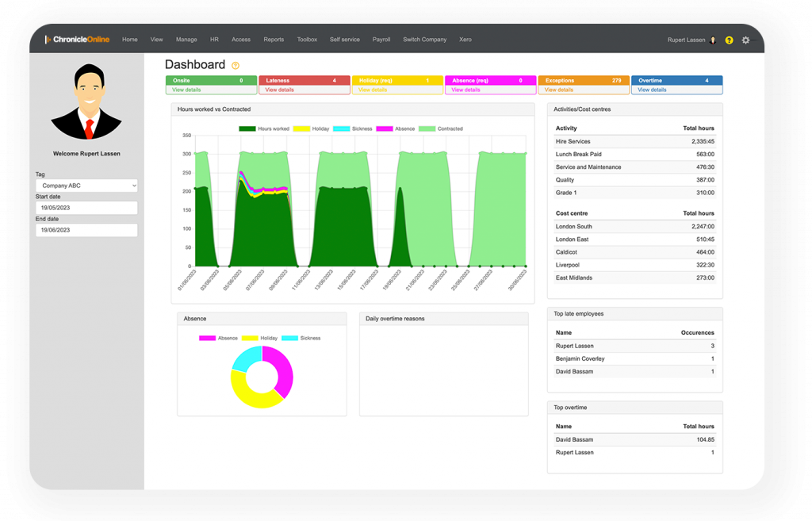View details under Exceptions tile

[x=559, y=90]
